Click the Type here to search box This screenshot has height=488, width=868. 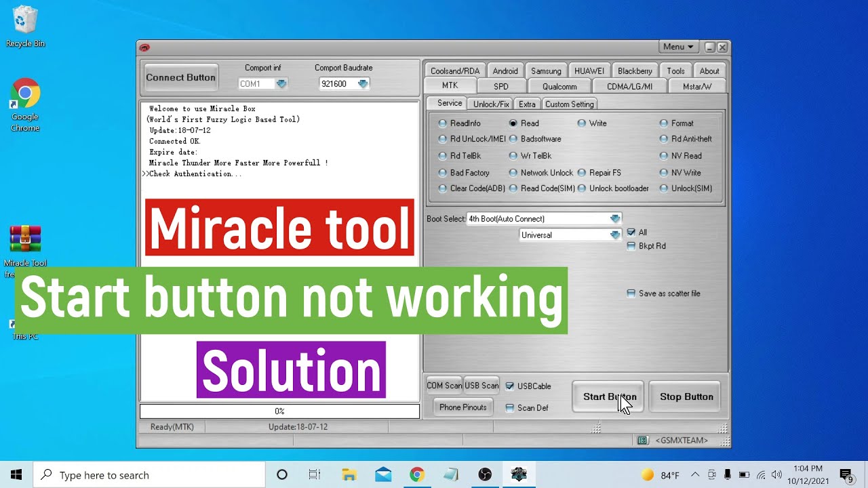[x=149, y=474]
